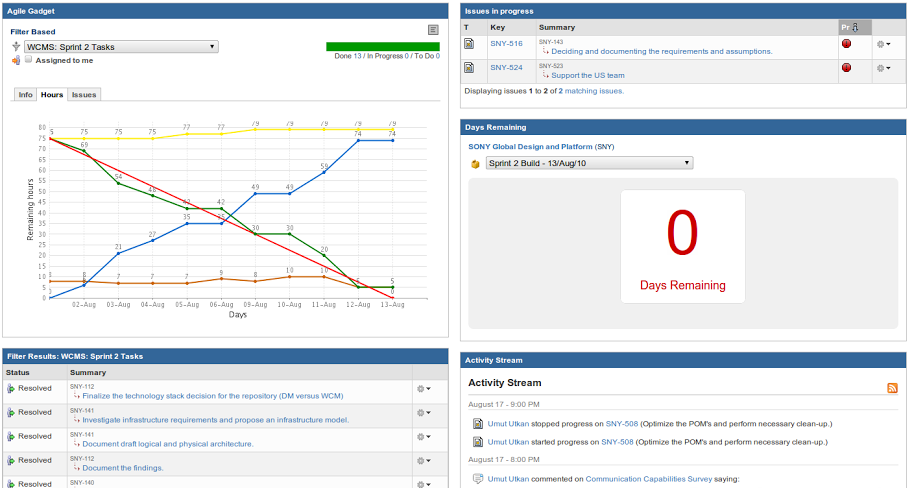Screen dimensions: 912x488
Task: Click the Pr column sort icon
Action: coord(854,27)
